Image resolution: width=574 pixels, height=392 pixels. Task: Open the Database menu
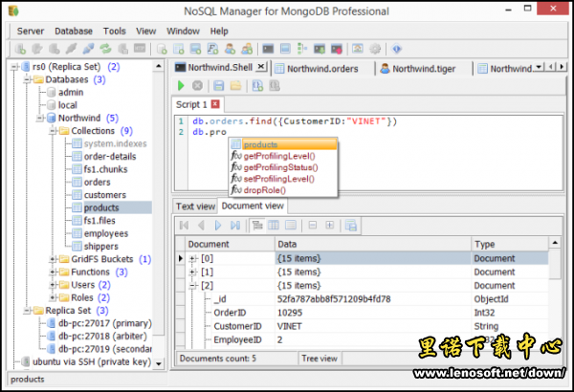74,32
